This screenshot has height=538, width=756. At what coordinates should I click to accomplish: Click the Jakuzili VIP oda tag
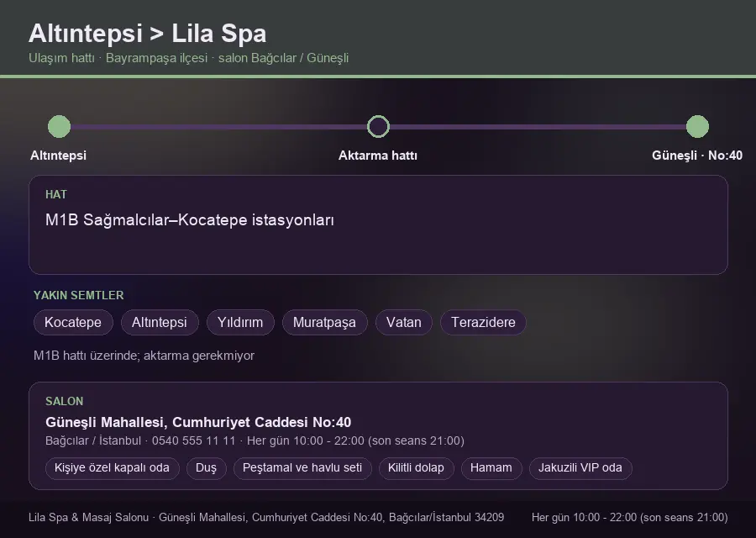[x=580, y=468]
